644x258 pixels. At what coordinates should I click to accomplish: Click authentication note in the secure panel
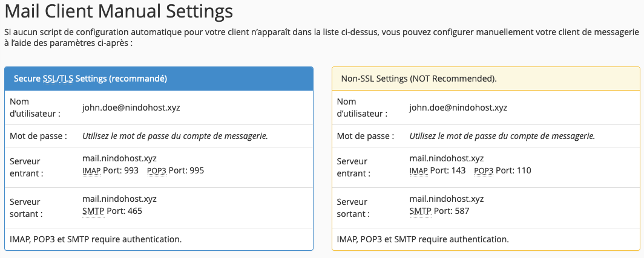(x=96, y=239)
